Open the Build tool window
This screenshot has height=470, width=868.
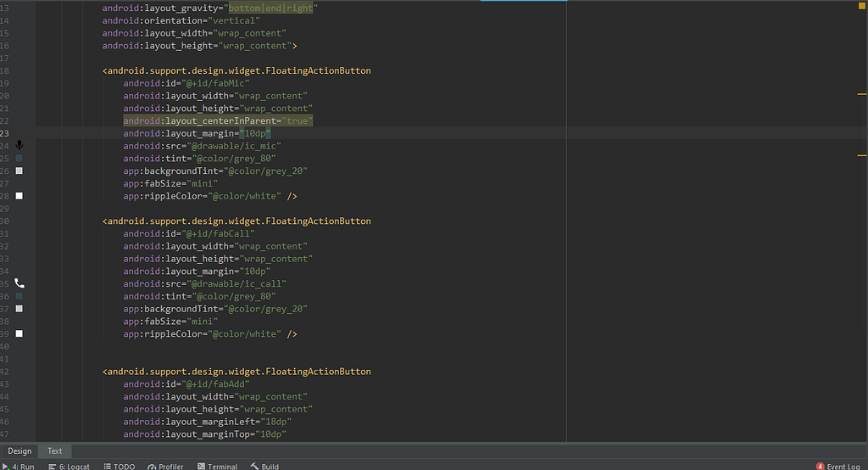coord(264,466)
